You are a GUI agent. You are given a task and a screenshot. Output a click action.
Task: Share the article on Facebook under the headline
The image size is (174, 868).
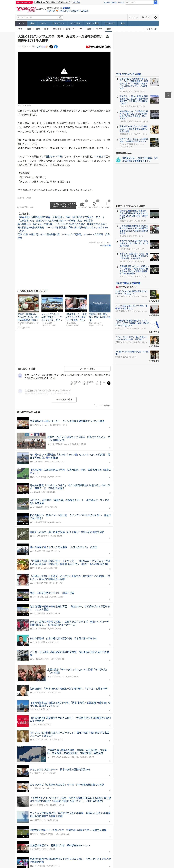click(56, 47)
